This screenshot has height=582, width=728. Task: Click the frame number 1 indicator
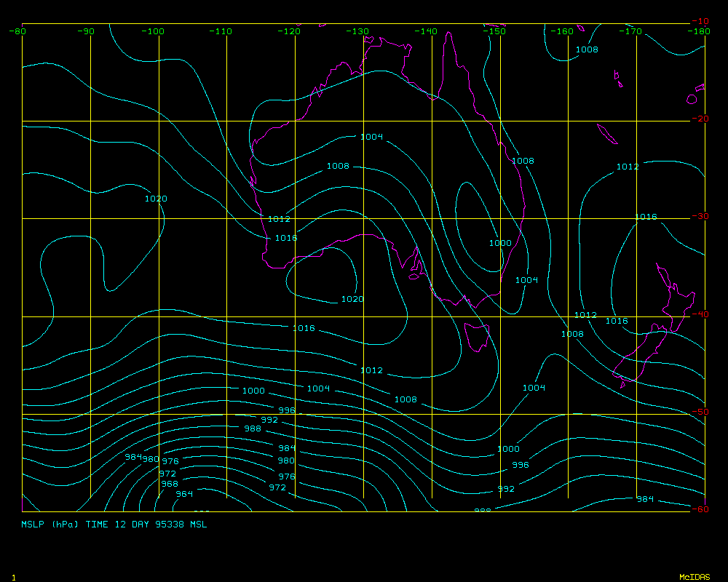(x=14, y=577)
